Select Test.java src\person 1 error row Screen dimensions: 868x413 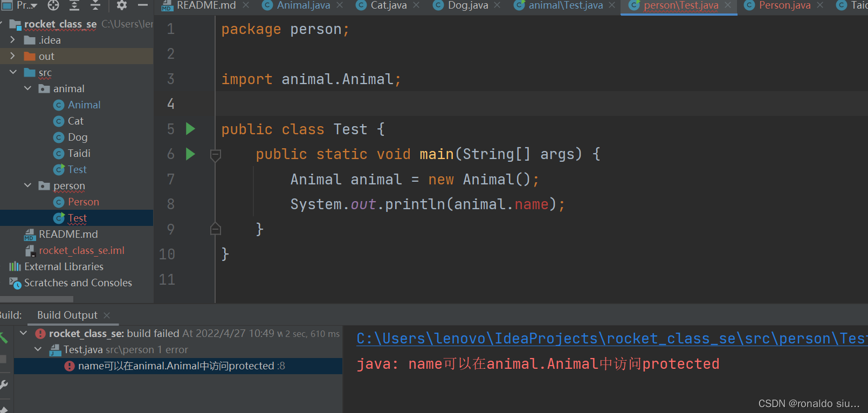pyautogui.click(x=126, y=349)
